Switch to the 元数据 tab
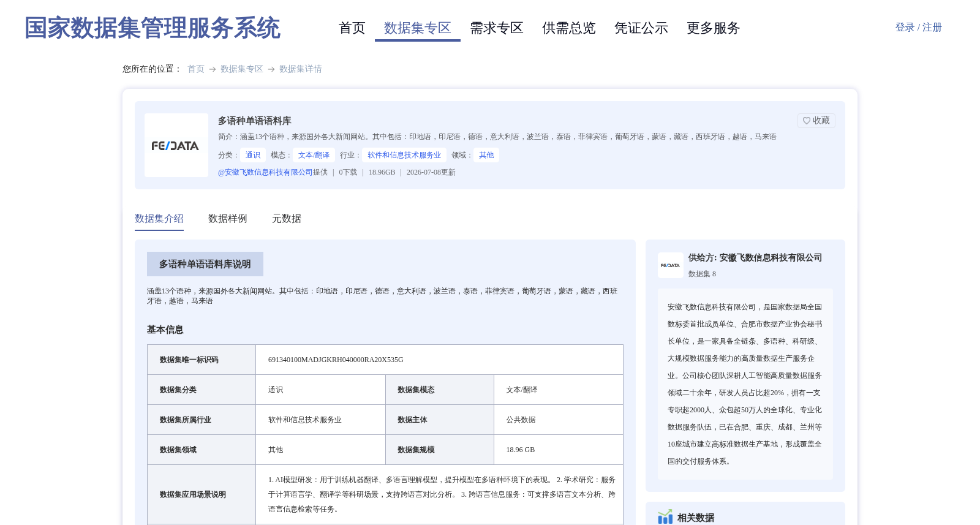This screenshot has height=525, width=980. 287,219
